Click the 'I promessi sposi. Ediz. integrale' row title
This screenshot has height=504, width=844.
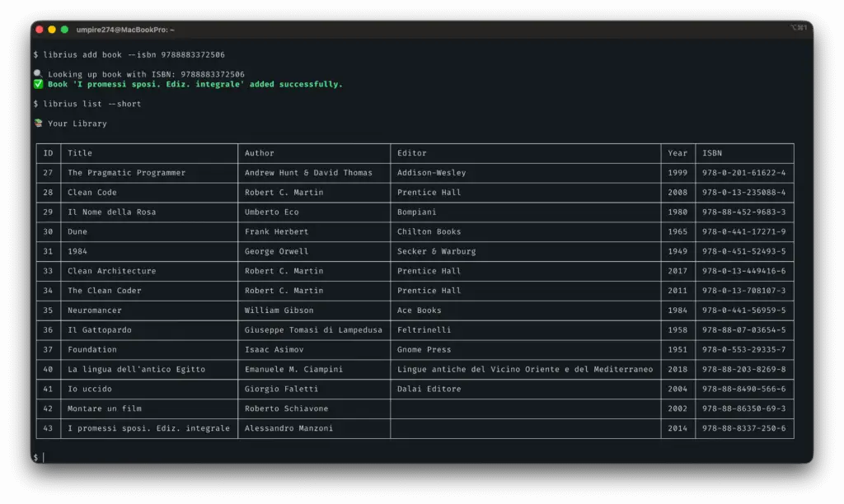(x=148, y=428)
